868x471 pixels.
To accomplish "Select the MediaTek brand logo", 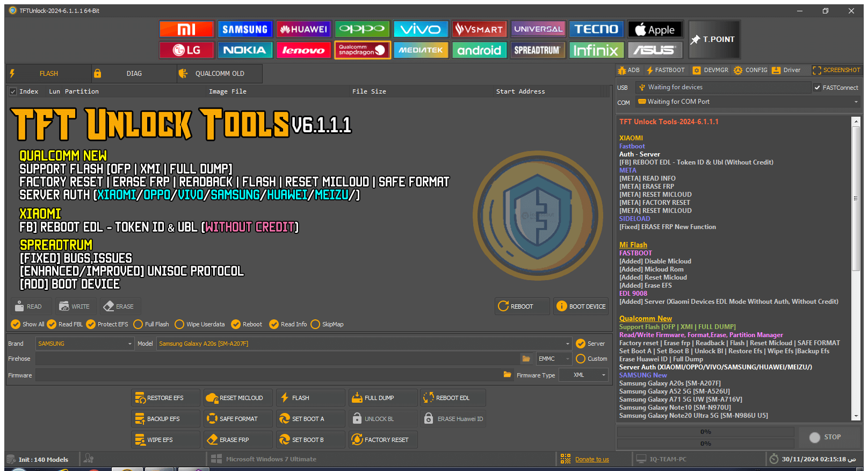I will (421, 50).
